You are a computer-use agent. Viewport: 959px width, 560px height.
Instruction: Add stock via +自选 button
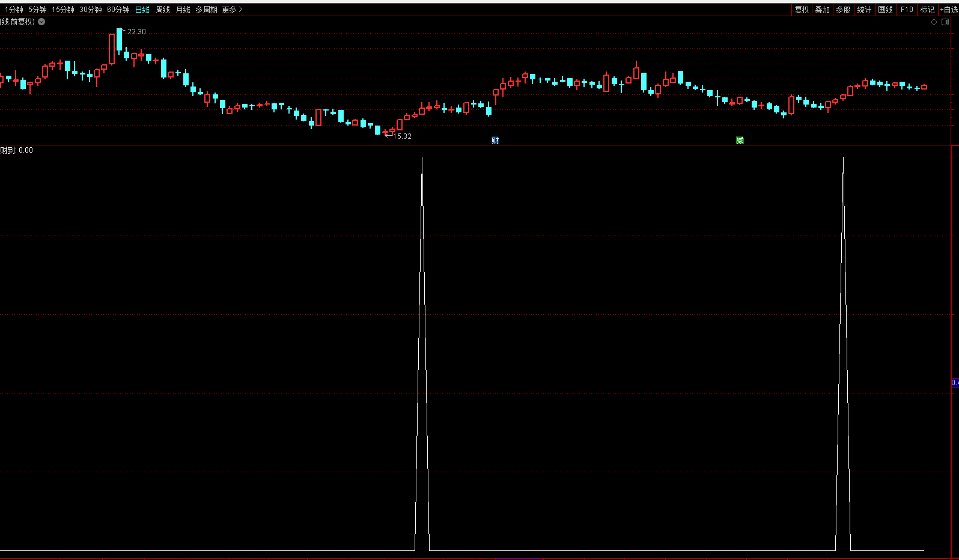[949, 10]
